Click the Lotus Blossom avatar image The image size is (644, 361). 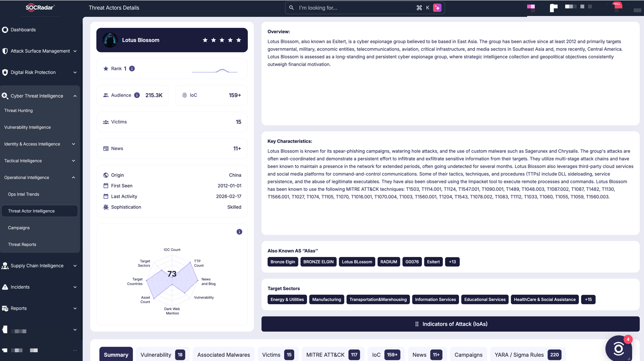(110, 40)
